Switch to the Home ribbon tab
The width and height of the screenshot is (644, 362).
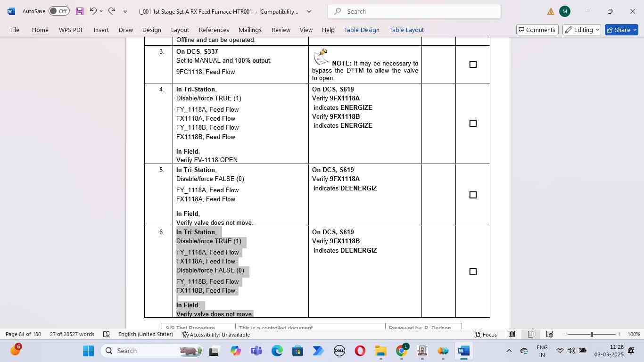[x=40, y=30]
